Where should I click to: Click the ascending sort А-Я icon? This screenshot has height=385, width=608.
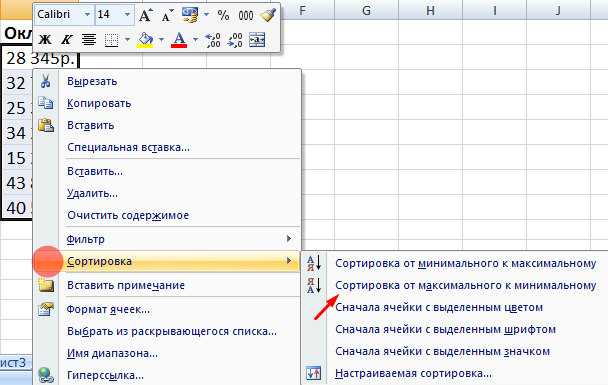(314, 263)
